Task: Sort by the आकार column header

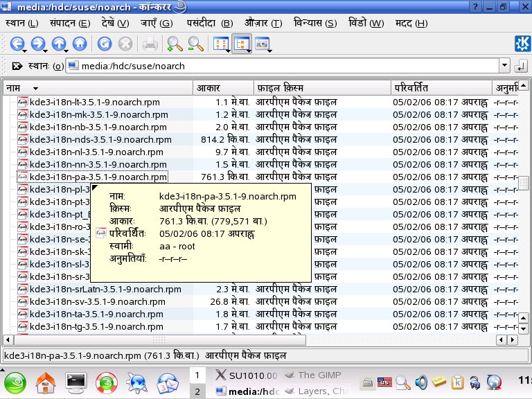Action: pyautogui.click(x=223, y=88)
